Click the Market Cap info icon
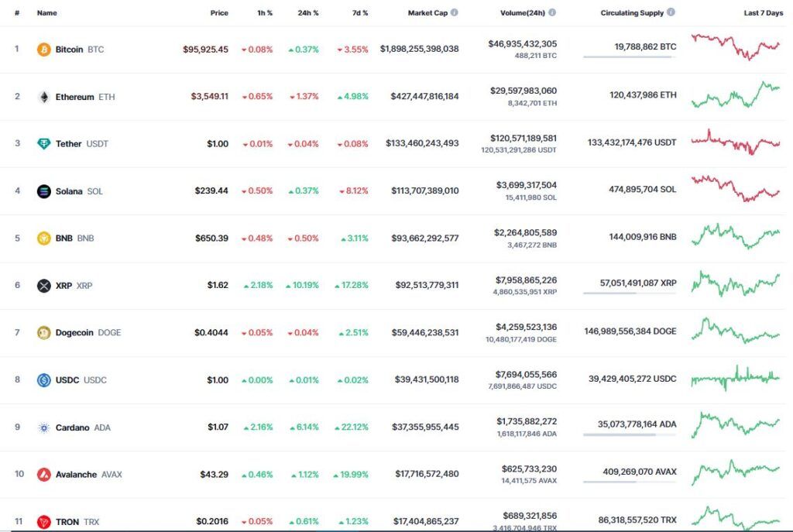The image size is (793, 532). [454, 12]
